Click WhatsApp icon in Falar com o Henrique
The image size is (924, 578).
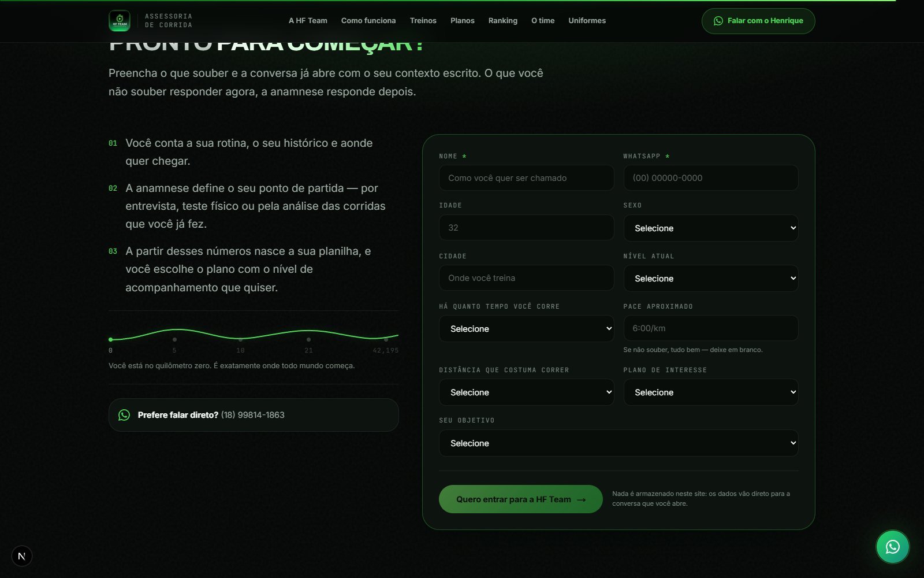[718, 21]
